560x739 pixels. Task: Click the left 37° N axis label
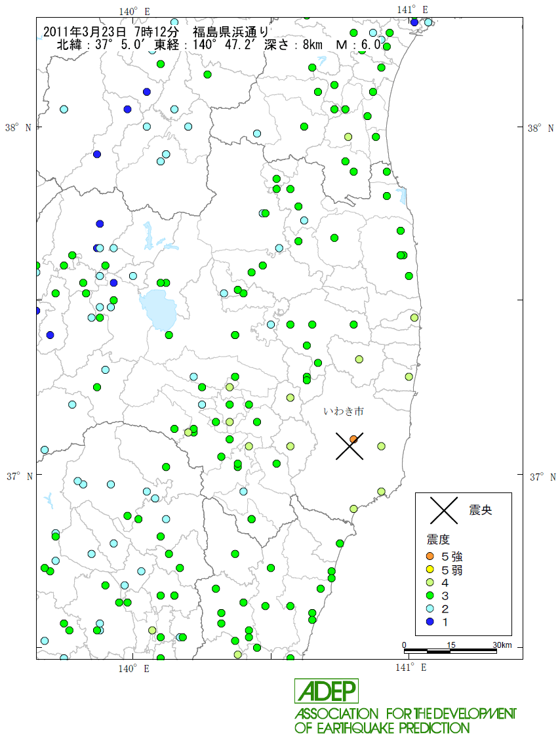(x=19, y=477)
